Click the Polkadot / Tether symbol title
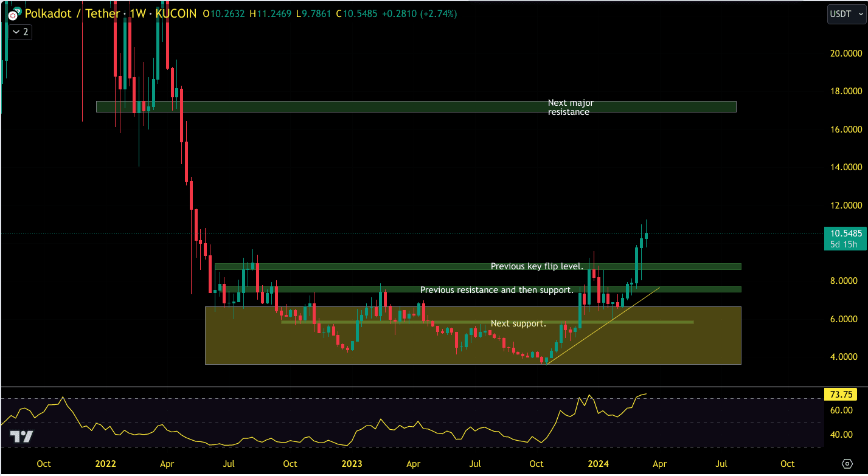 click(x=72, y=13)
